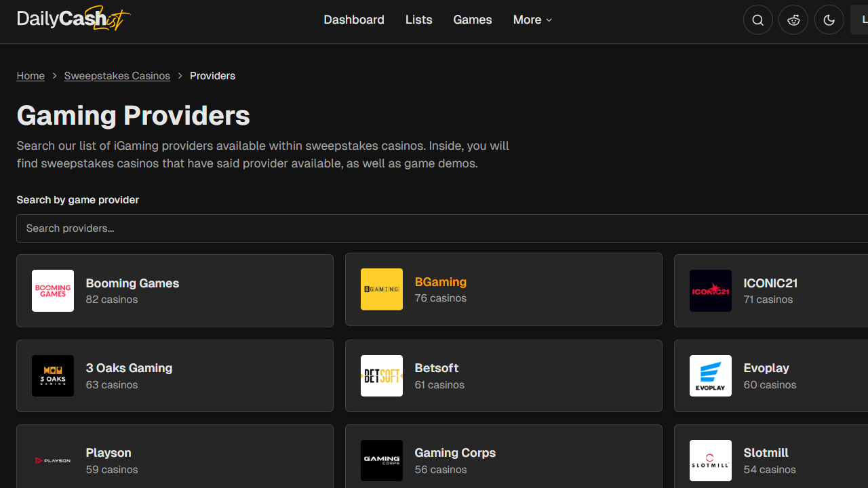This screenshot has height=488, width=868.
Task: Click the '63 casinos' text
Action: pos(112,385)
